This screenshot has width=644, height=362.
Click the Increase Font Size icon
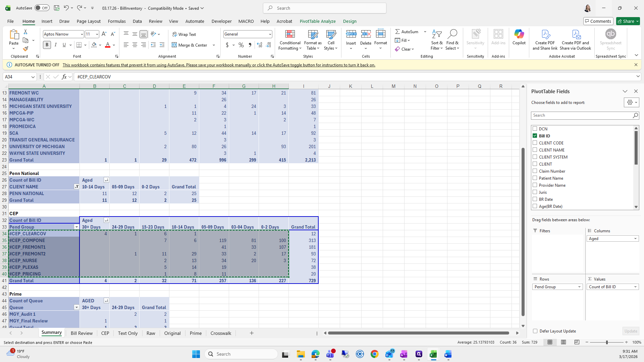104,34
